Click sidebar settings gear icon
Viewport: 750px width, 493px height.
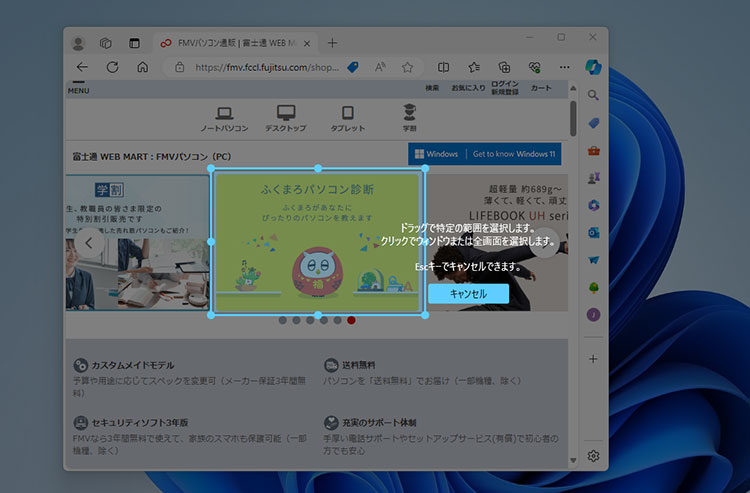(x=593, y=456)
